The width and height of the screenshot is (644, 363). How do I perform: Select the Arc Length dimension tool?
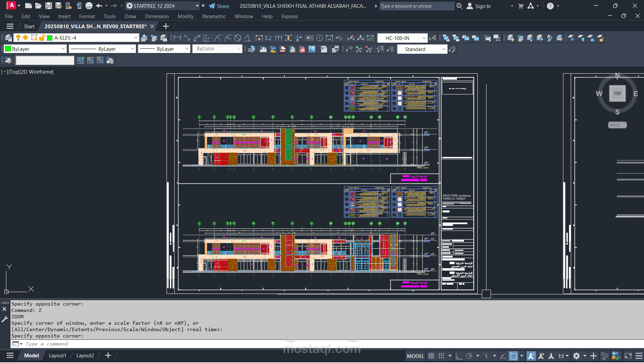[197, 38]
